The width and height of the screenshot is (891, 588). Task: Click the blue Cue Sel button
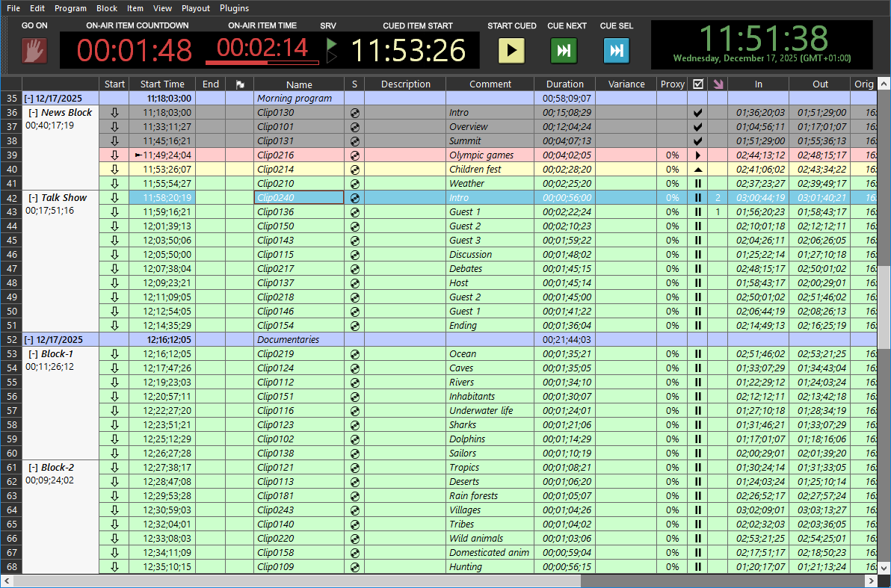coord(616,51)
